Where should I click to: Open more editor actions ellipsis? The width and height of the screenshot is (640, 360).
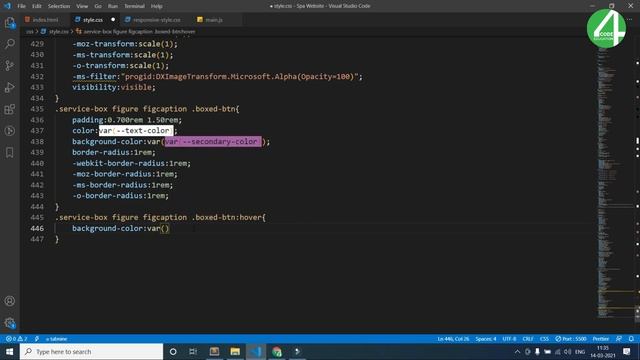click(630, 20)
